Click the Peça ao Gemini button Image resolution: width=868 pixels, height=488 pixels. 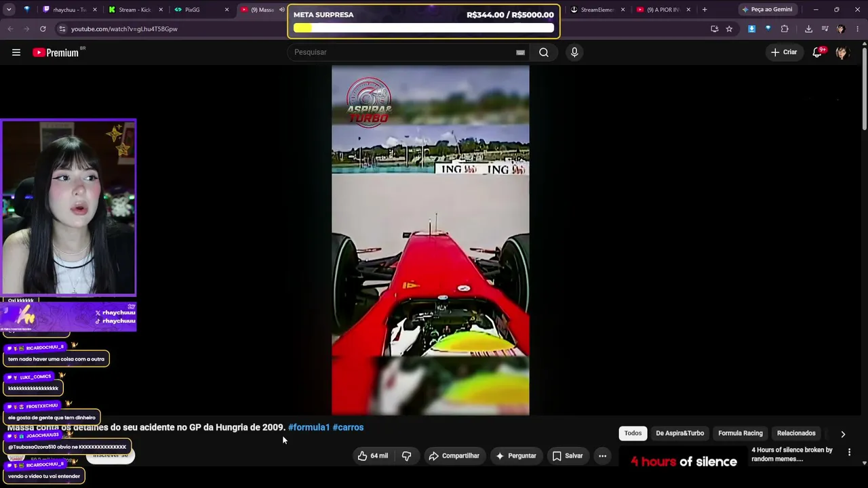(x=767, y=9)
